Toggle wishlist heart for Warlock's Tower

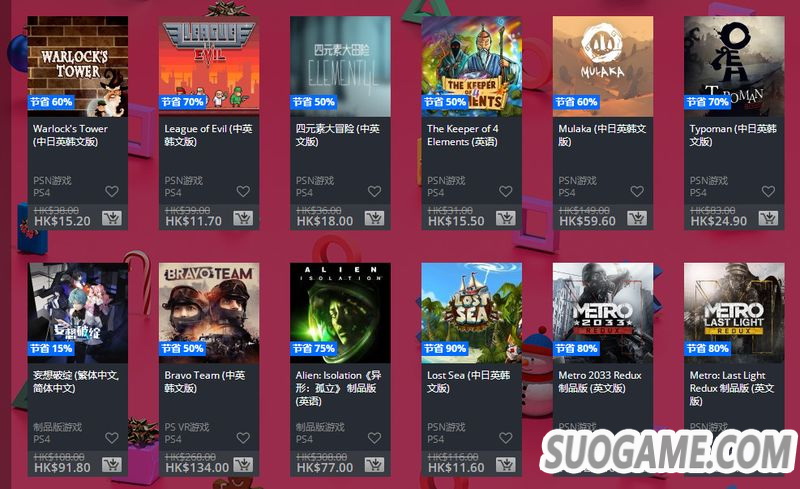(112, 191)
